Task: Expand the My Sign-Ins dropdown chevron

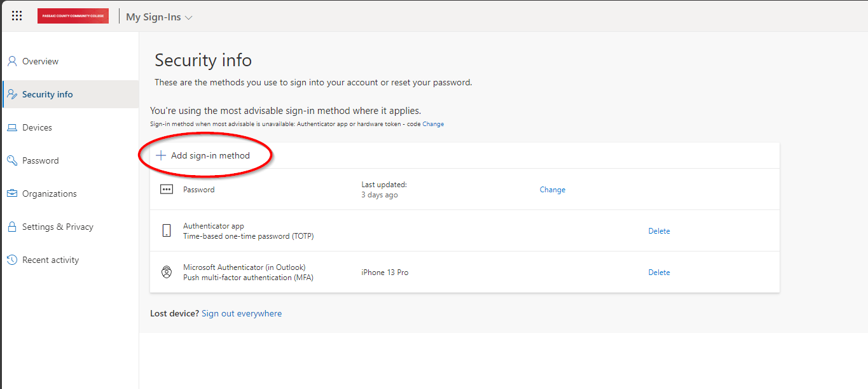Action: (188, 18)
